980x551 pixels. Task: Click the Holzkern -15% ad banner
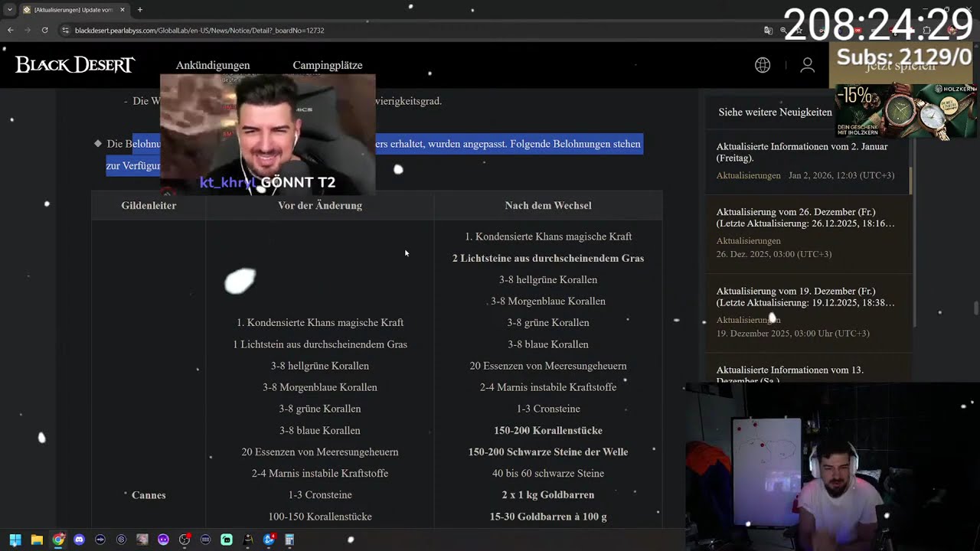(x=906, y=111)
